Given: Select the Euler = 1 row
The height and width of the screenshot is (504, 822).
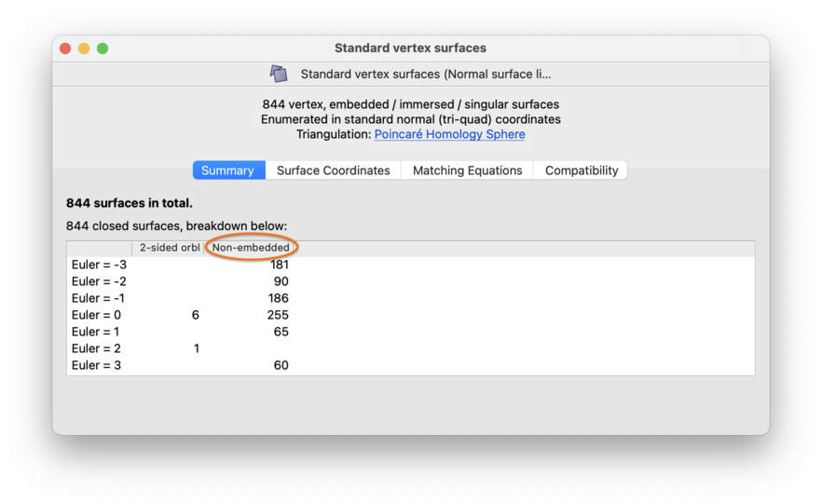Looking at the screenshot, I should (x=410, y=332).
